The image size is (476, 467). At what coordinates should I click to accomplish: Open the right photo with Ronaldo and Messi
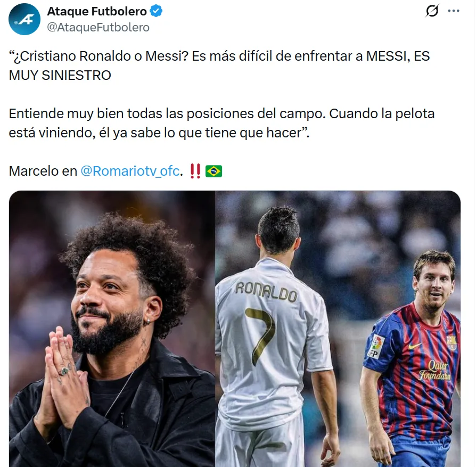point(338,329)
